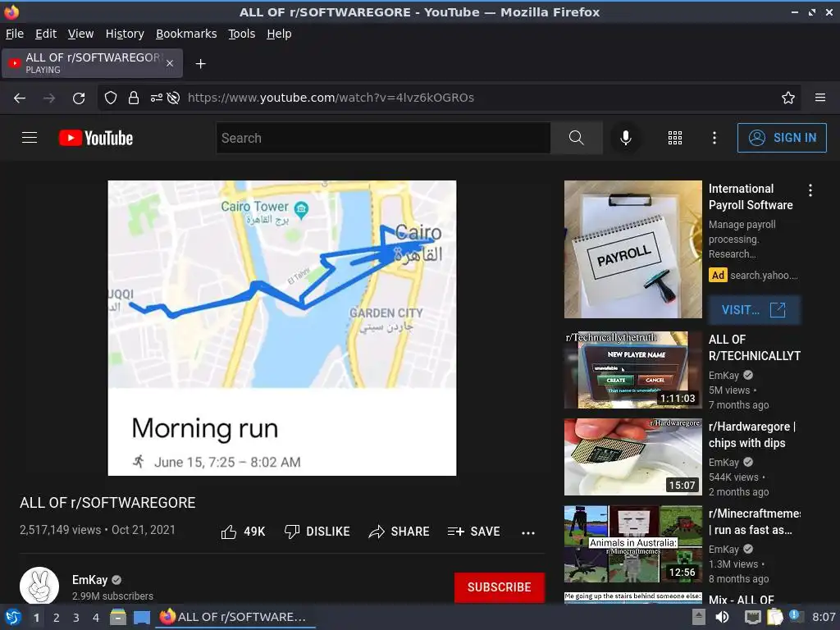The image size is (840, 630).
Task: Open YouTube guide hamburger menu
Action: 30,138
